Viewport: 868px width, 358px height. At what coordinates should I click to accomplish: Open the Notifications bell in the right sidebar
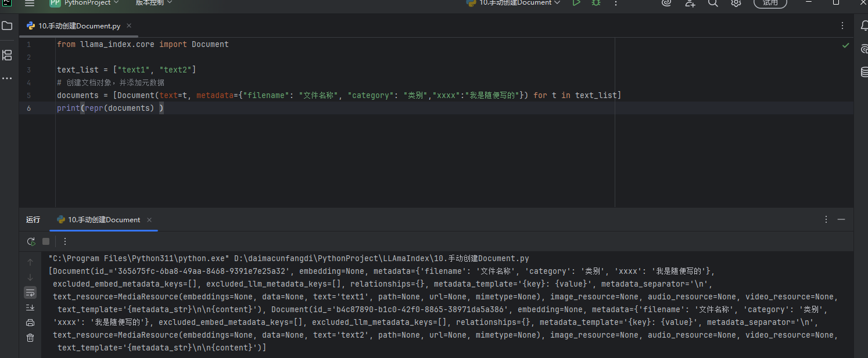pyautogui.click(x=865, y=26)
